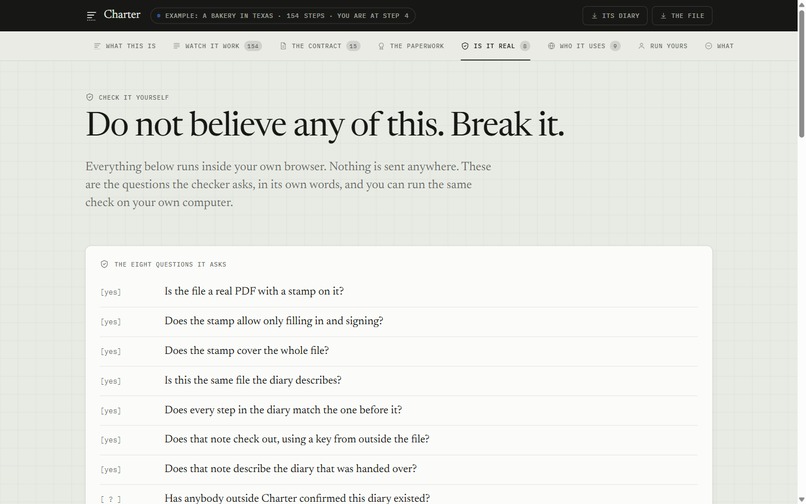Click the bakery in Texas example pill
Viewport: 806px width, 504px height.
(x=283, y=16)
